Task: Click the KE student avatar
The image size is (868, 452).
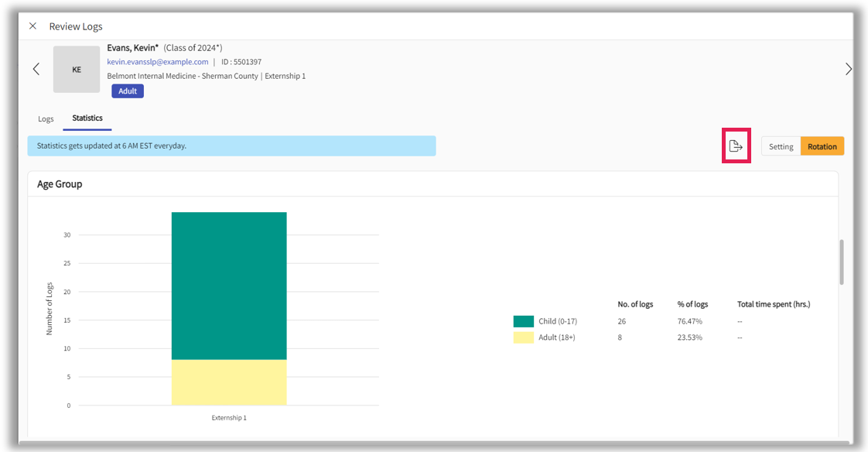Action: click(77, 70)
